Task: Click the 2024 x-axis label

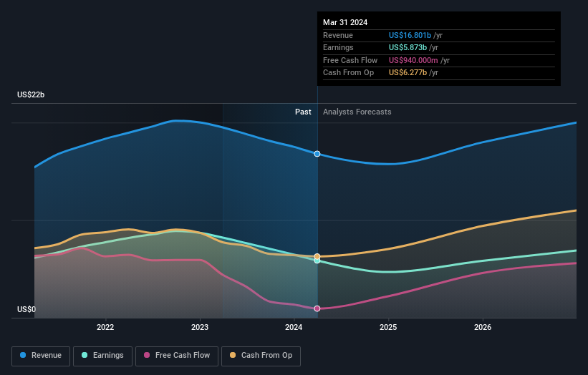Action: (x=294, y=327)
